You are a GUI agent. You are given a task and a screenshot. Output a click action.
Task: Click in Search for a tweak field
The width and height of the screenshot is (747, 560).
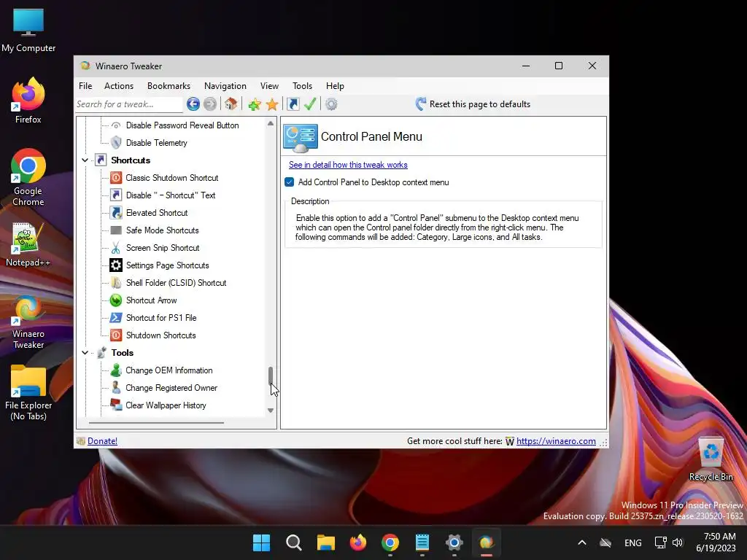[x=128, y=104]
